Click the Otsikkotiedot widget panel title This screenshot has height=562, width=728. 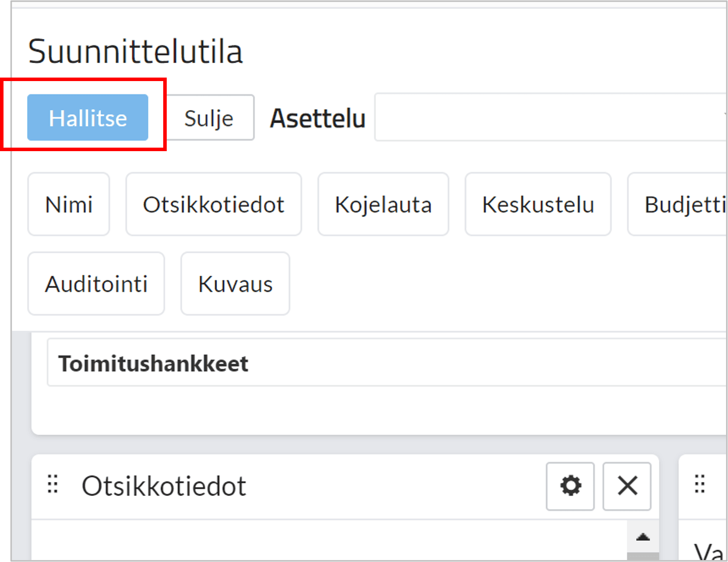(164, 486)
